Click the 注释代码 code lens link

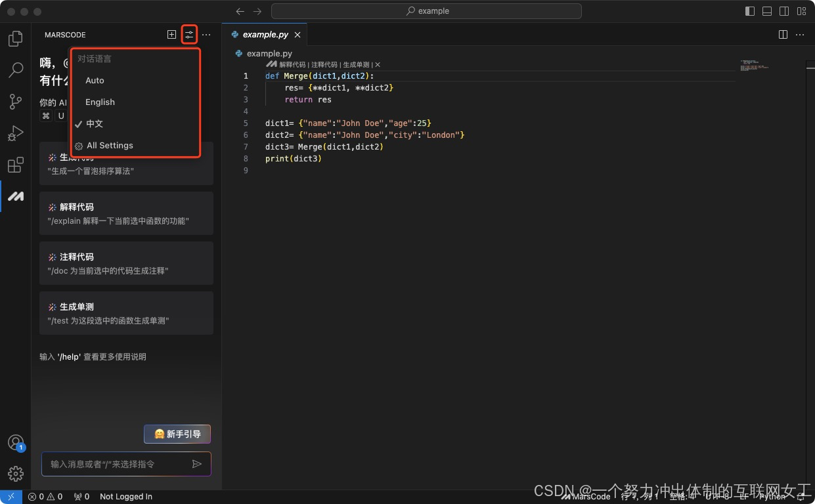tap(324, 65)
